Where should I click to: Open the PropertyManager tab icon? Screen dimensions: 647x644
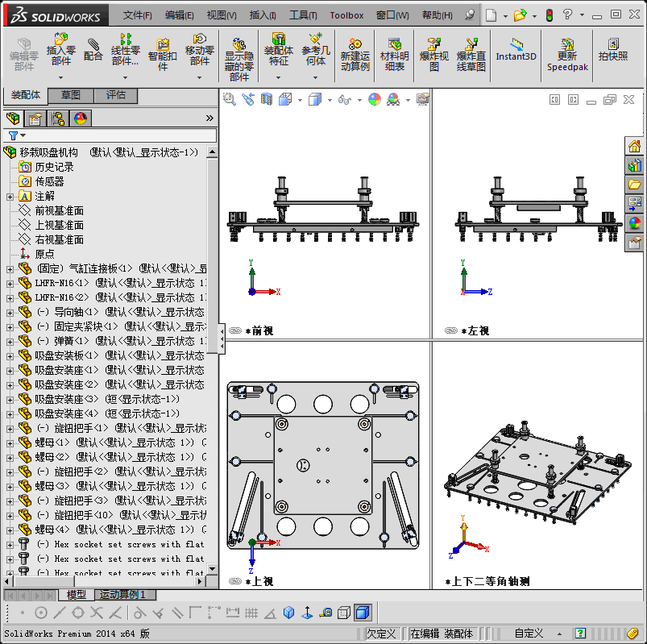35,118
